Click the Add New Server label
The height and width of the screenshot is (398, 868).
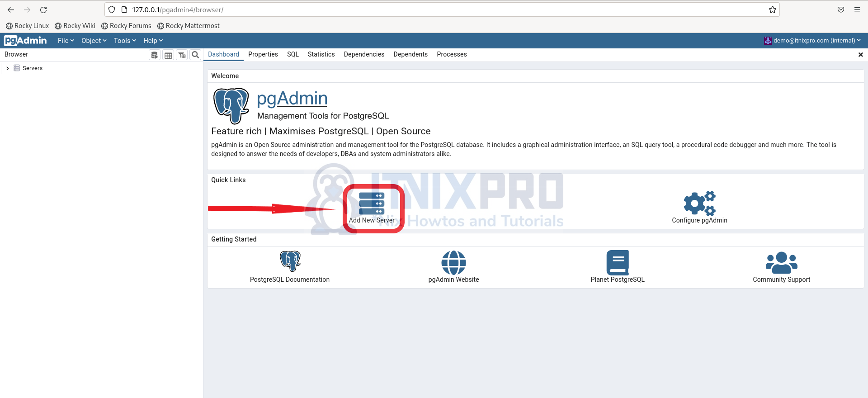tap(372, 220)
